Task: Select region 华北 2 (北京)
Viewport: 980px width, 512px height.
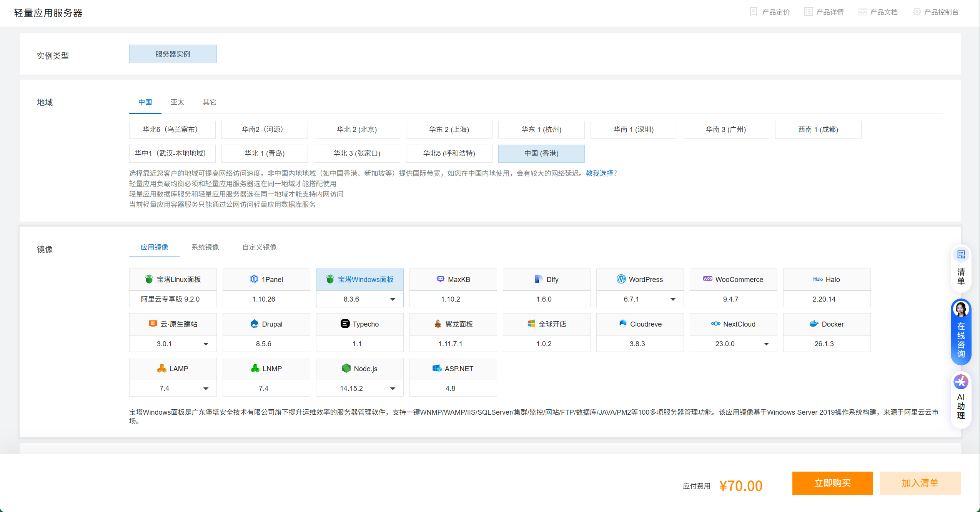Action: click(356, 130)
